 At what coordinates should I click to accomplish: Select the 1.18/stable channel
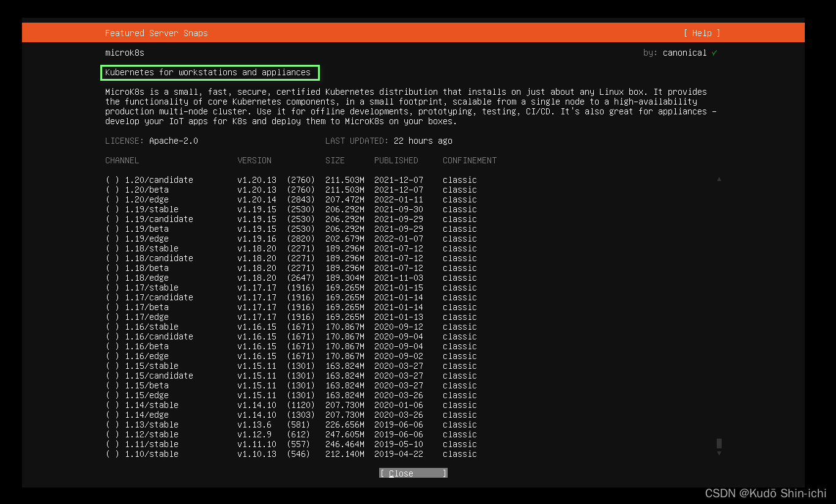pos(291,248)
